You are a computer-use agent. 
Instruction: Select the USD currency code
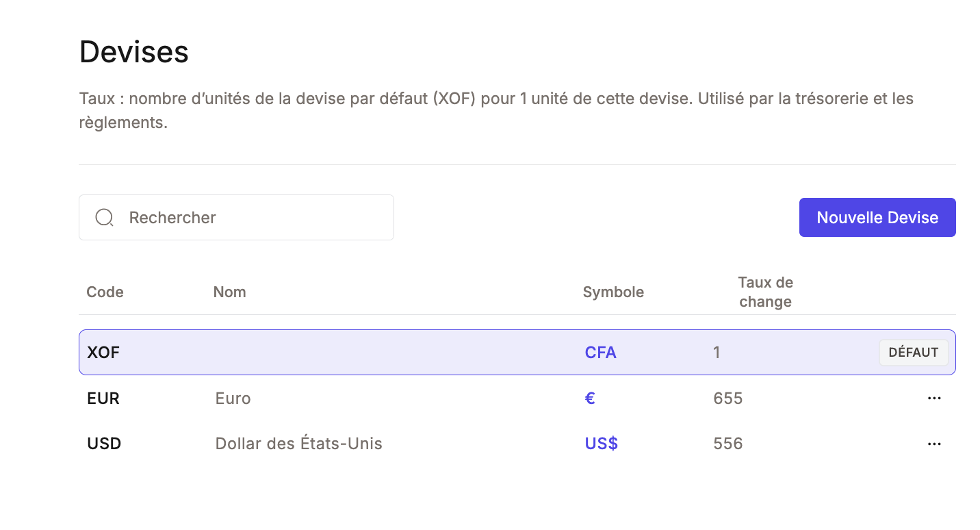(104, 444)
